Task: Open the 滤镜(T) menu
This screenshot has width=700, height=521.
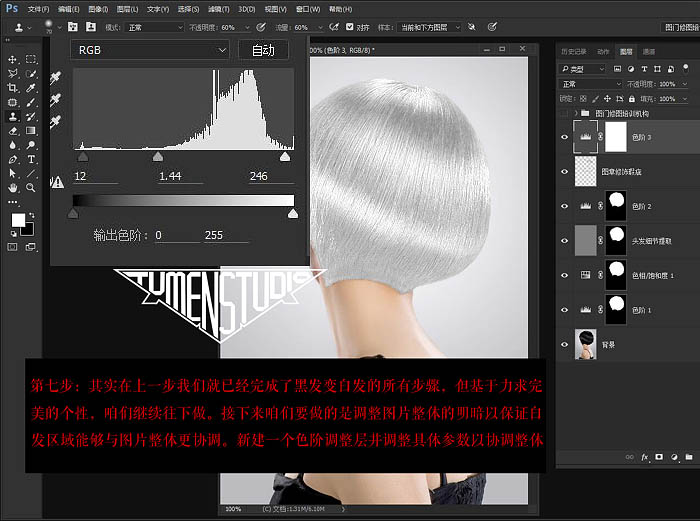Action: point(218,9)
